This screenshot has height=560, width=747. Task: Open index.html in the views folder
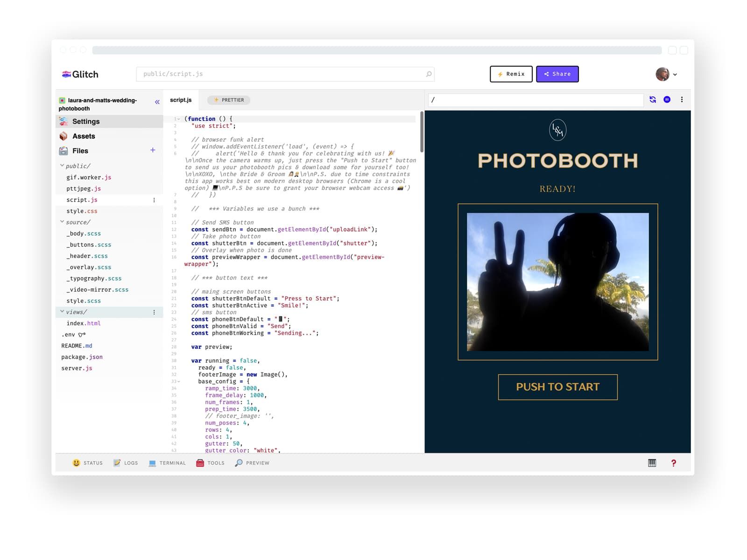(84, 323)
